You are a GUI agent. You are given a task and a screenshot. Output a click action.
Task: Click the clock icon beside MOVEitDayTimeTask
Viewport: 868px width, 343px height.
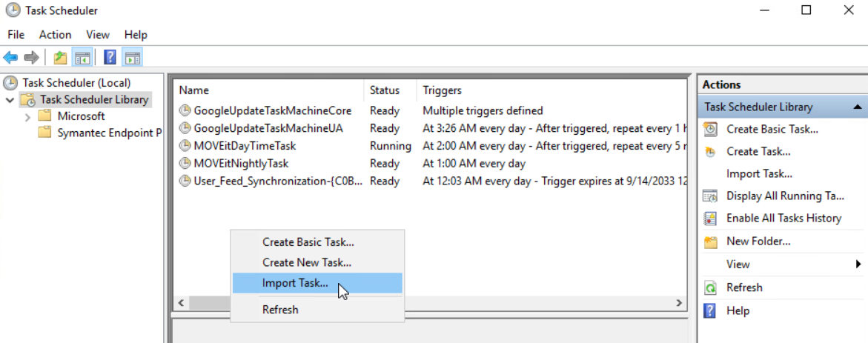coord(185,146)
